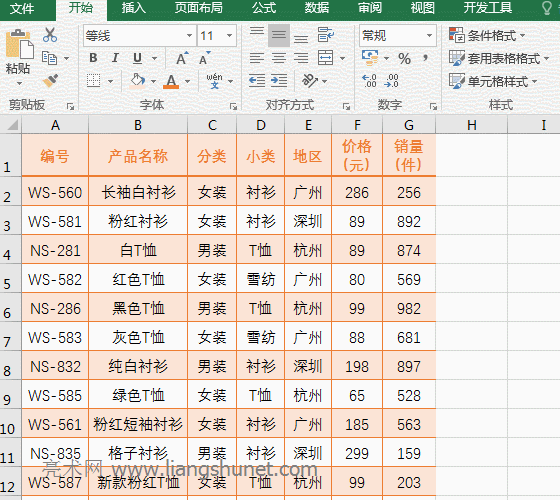Click the Increase Font Size icon
This screenshot has height=500, width=560.
click(x=182, y=58)
